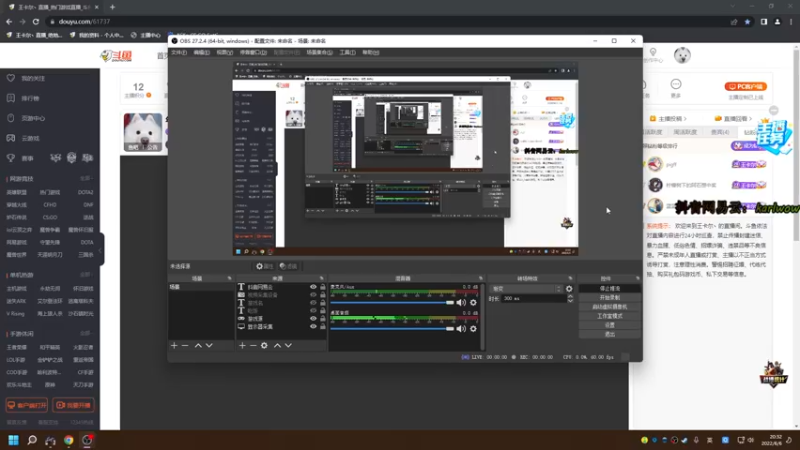
Task: Open Chrome from the taskbar
Action: (x=68, y=440)
